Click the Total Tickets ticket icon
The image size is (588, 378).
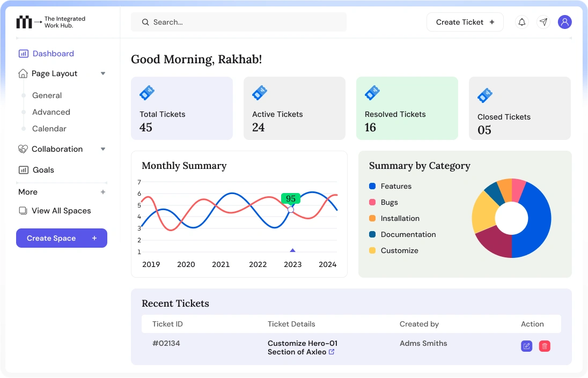click(x=147, y=93)
